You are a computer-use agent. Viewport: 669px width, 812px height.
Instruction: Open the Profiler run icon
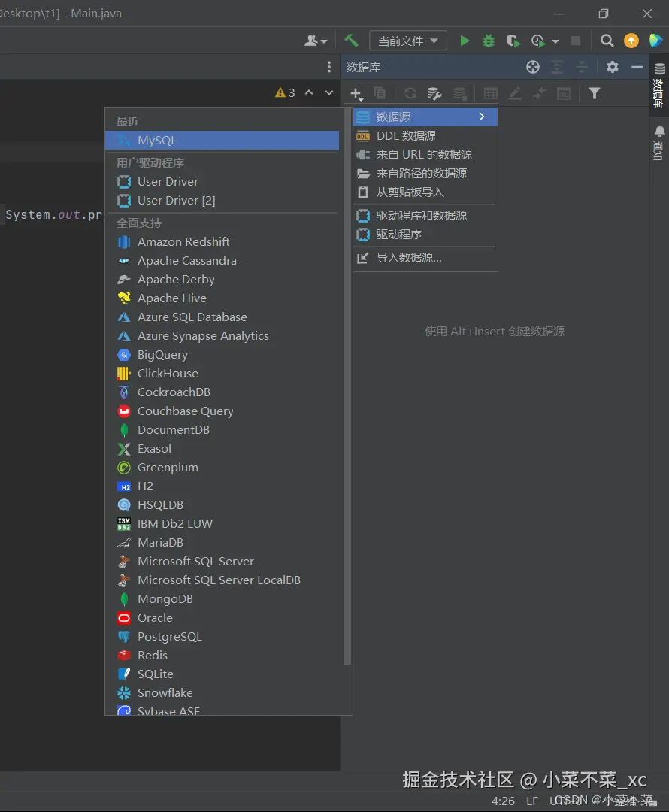[x=538, y=41]
